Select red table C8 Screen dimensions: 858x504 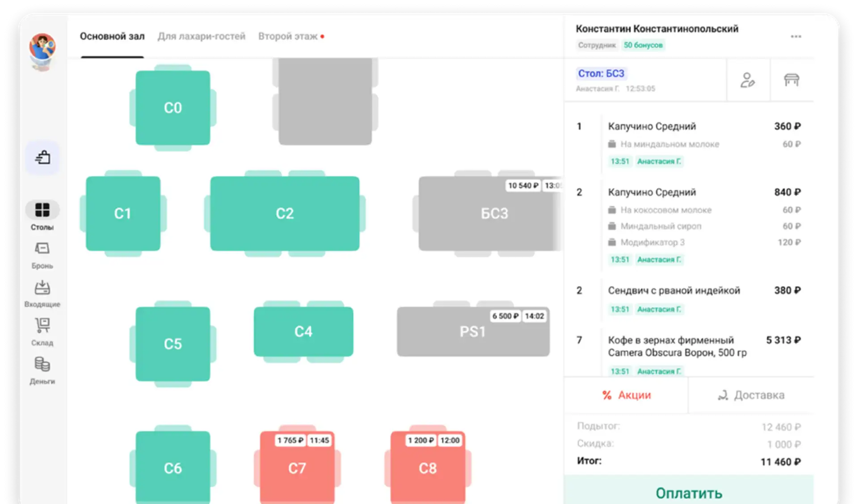428,467
